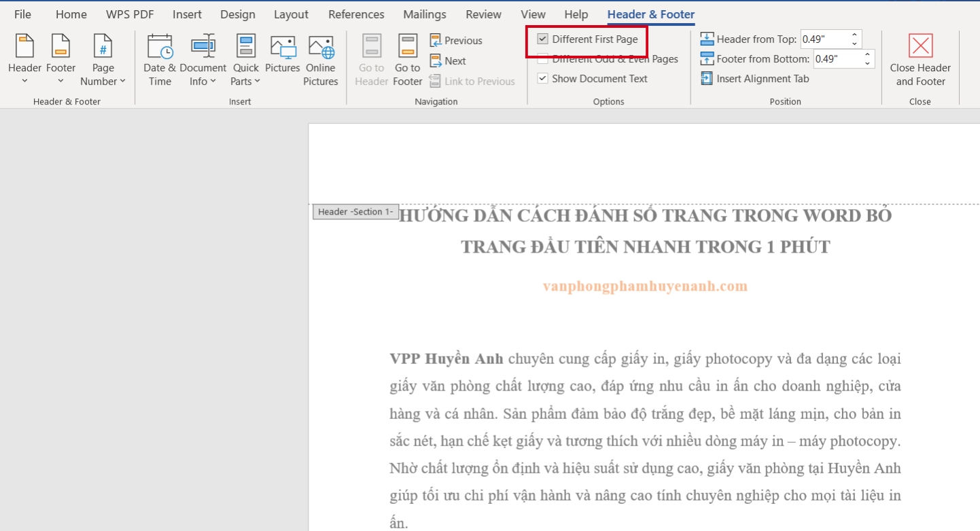Increase Header from Top value
The width and height of the screenshot is (980, 531).
point(854,35)
